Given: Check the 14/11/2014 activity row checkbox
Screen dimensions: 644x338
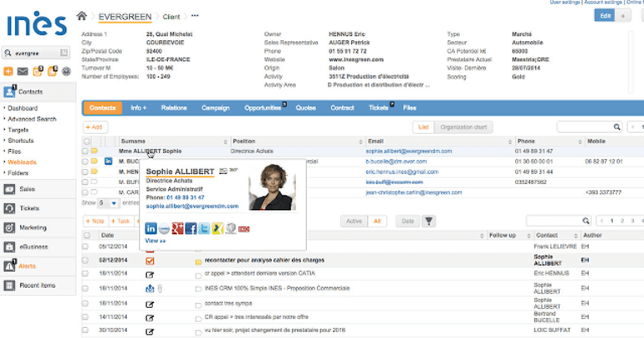Looking at the screenshot, I should click(x=85, y=317).
